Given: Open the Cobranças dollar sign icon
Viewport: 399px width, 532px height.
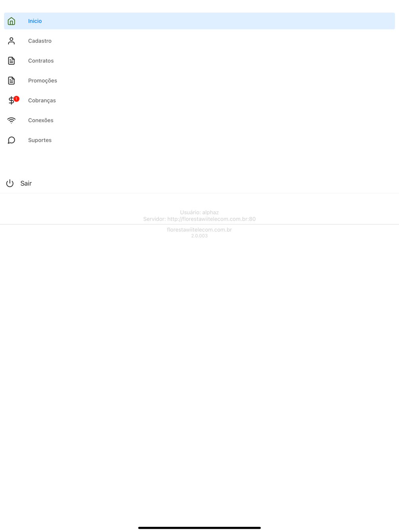Looking at the screenshot, I should coord(11,101).
